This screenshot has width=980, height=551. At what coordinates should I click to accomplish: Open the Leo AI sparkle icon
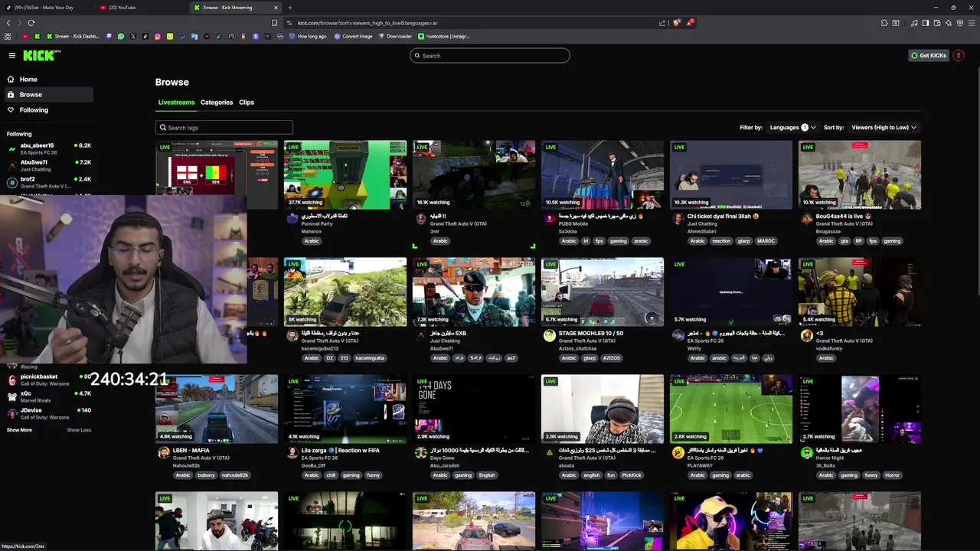949,23
